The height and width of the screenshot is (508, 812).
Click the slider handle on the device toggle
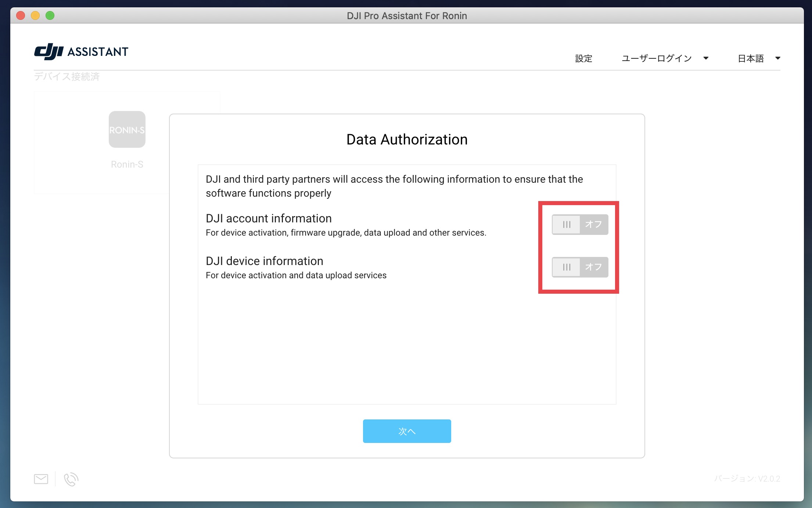(x=567, y=267)
